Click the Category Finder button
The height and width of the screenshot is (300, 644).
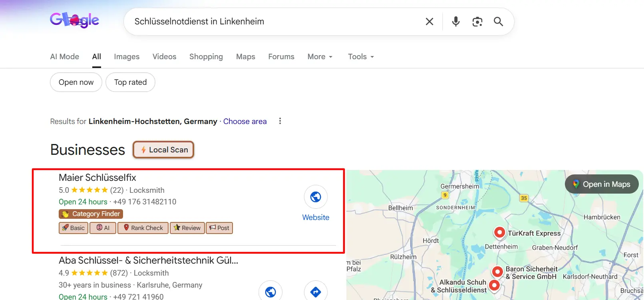91,214
